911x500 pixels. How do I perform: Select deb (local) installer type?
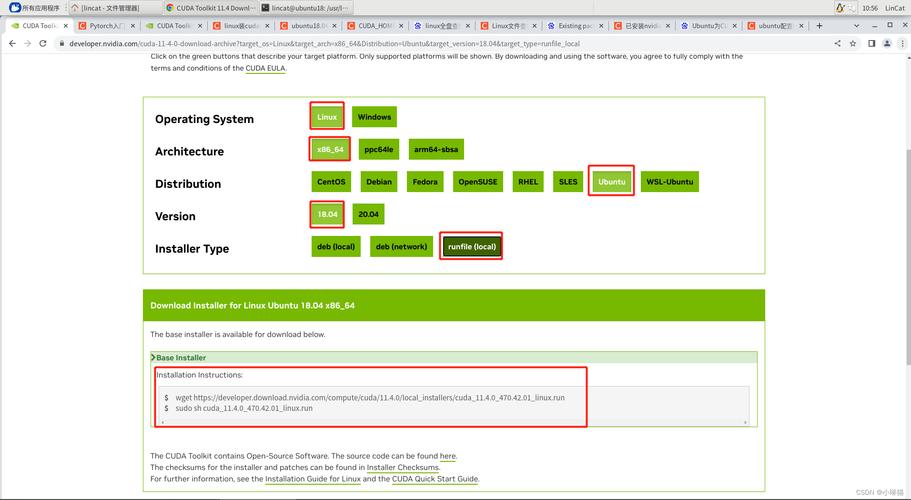coord(336,246)
